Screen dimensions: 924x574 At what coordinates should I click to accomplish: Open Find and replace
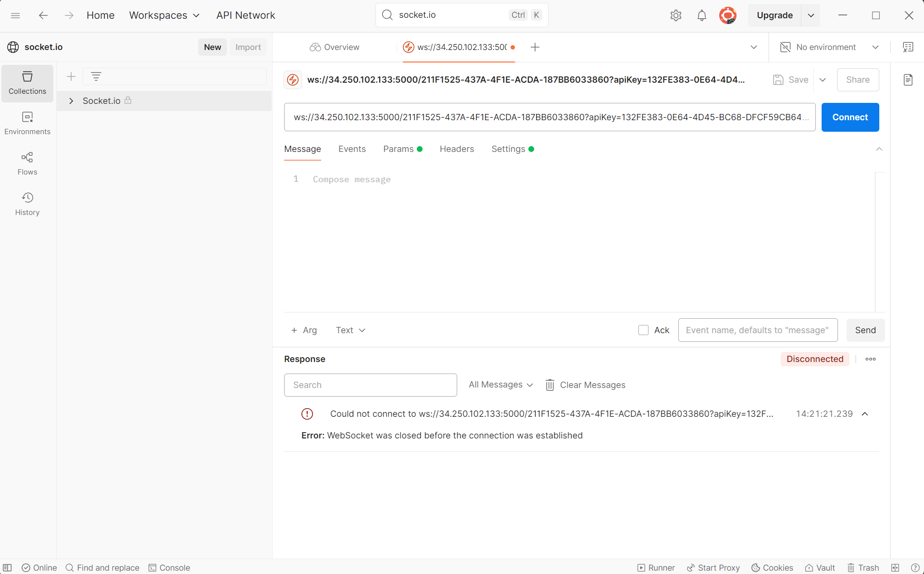[102, 568]
